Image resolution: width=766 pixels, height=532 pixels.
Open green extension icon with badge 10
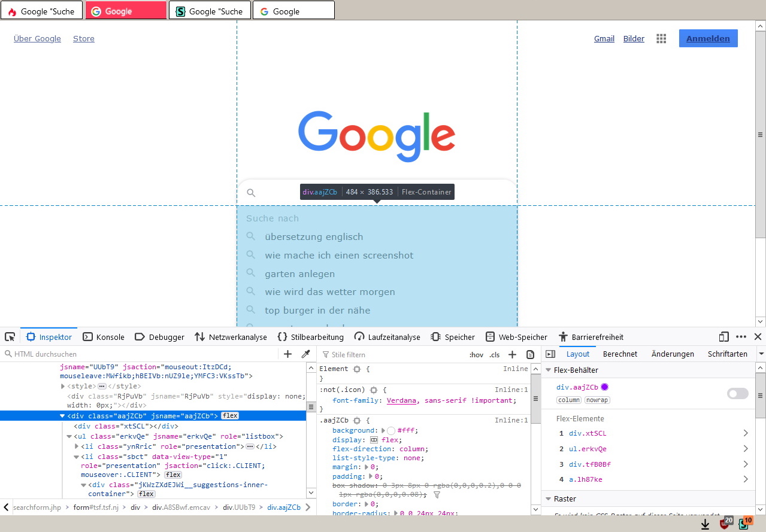click(745, 523)
